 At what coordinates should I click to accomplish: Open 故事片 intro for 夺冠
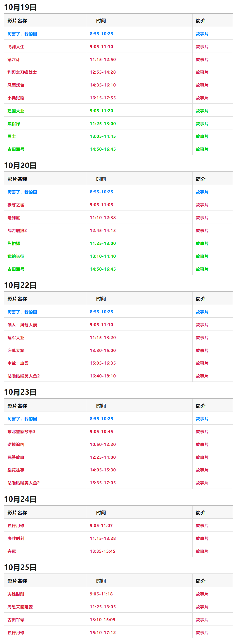(x=202, y=551)
